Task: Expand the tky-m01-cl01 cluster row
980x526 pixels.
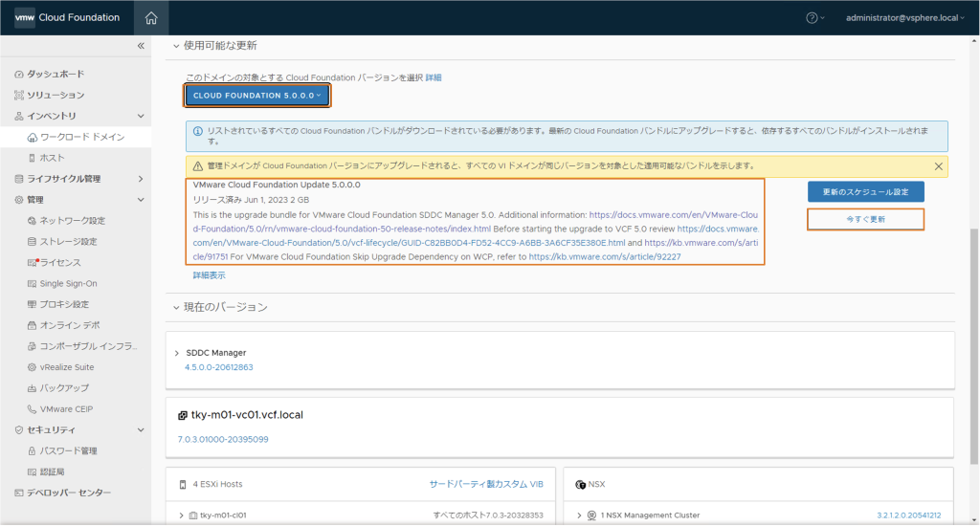Action: (x=181, y=515)
